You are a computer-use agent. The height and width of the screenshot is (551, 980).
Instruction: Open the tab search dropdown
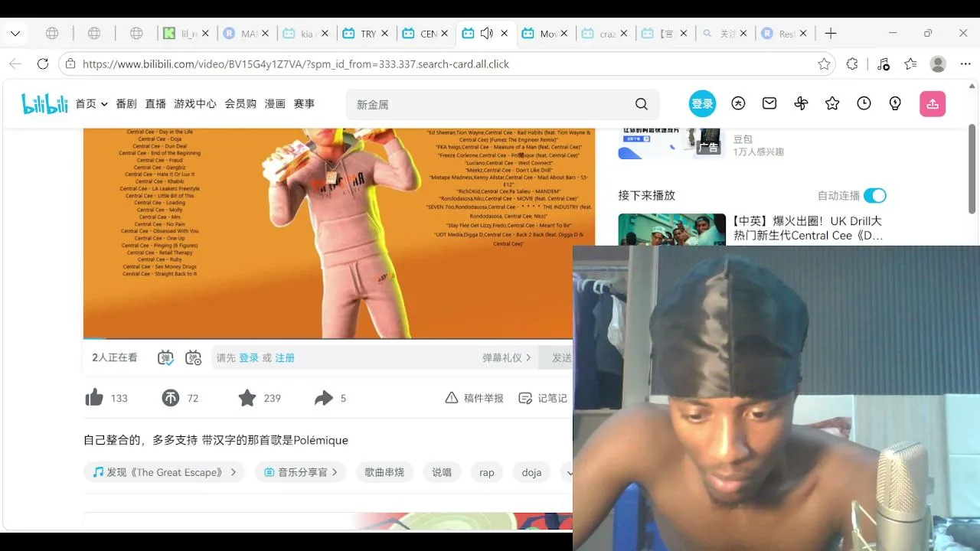coord(15,34)
